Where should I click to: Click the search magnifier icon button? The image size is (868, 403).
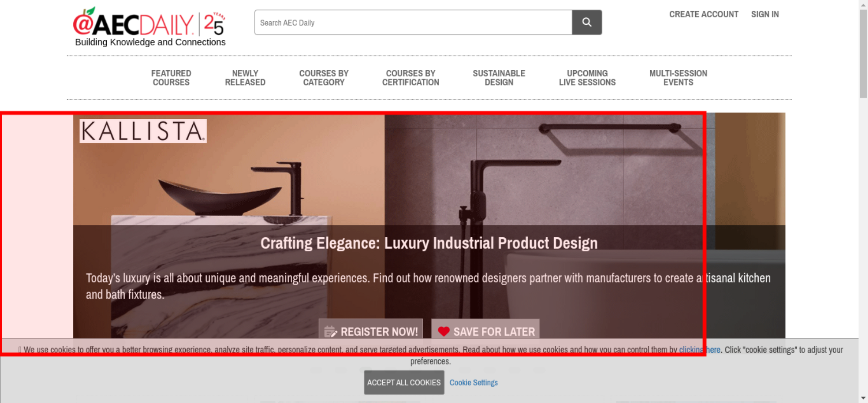tap(587, 22)
